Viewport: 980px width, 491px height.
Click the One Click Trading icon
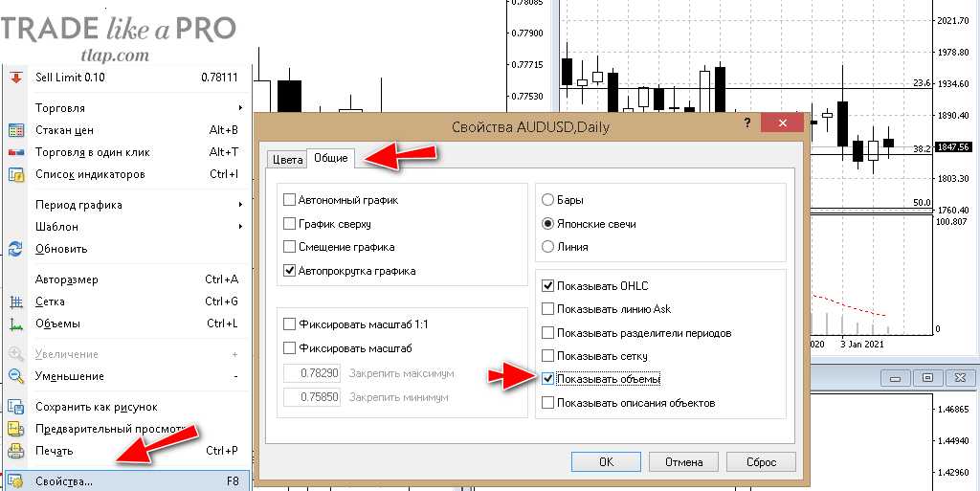(15, 152)
